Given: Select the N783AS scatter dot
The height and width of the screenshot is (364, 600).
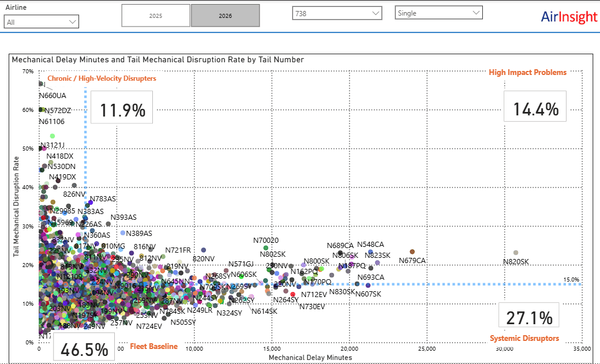Looking at the screenshot, I should pyautogui.click(x=91, y=202).
